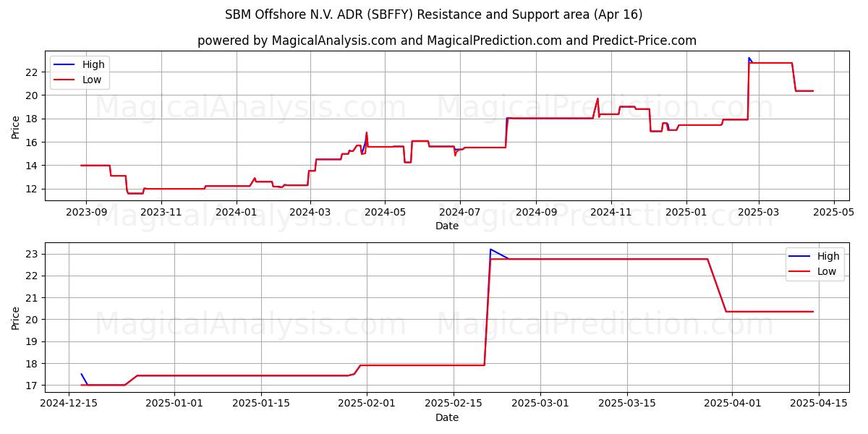Click the blue High peak near 23 in the bottom chart
This screenshot has width=868, height=434.
(490, 250)
